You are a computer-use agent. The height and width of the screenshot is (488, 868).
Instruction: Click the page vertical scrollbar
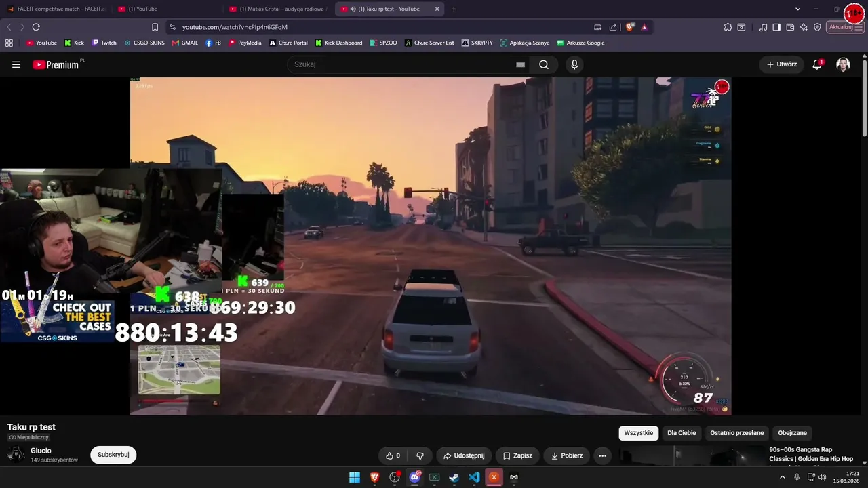pos(865,98)
